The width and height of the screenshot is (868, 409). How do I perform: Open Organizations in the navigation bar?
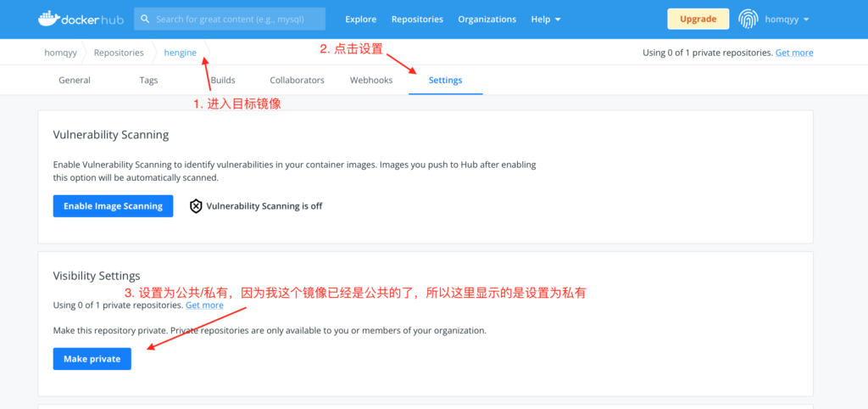(487, 20)
